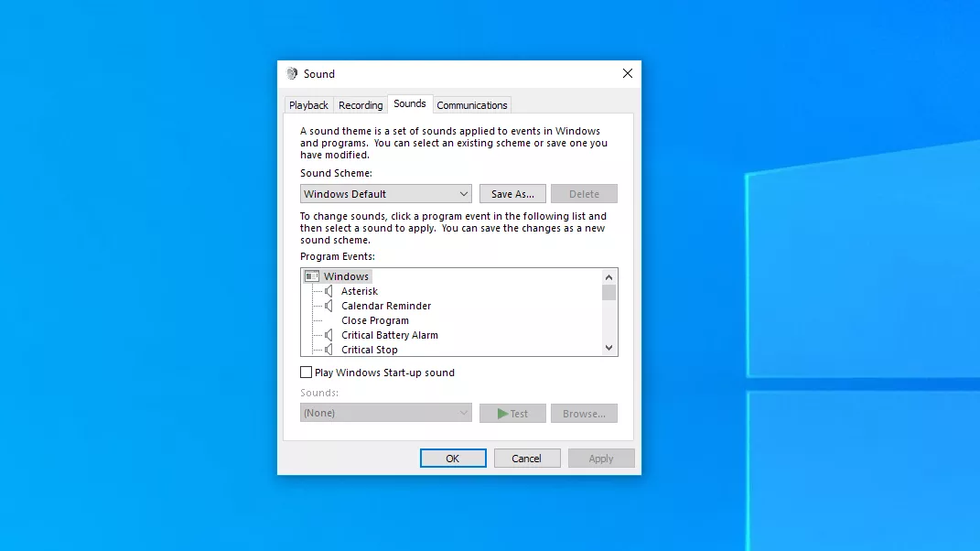Open the Sounds (None) dropdown
Image resolution: width=980 pixels, height=551 pixels.
click(x=385, y=413)
